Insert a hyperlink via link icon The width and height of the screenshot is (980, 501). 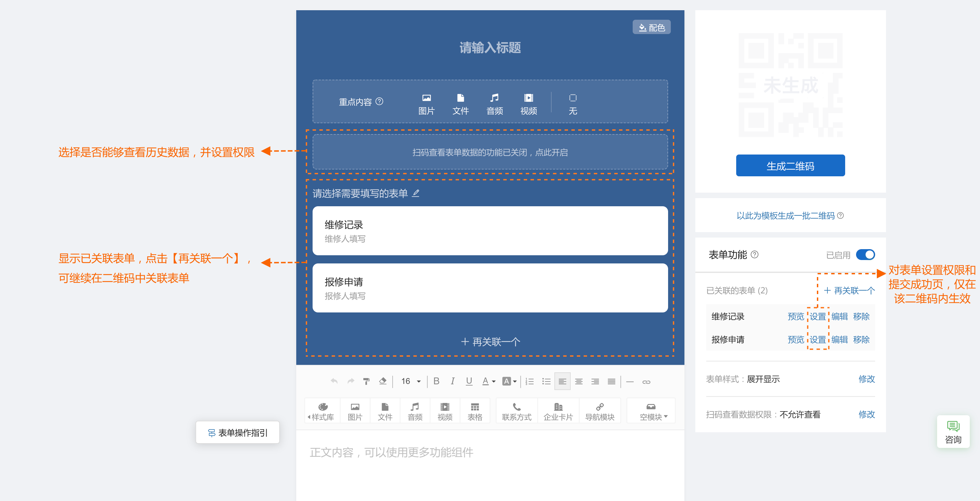646,382
